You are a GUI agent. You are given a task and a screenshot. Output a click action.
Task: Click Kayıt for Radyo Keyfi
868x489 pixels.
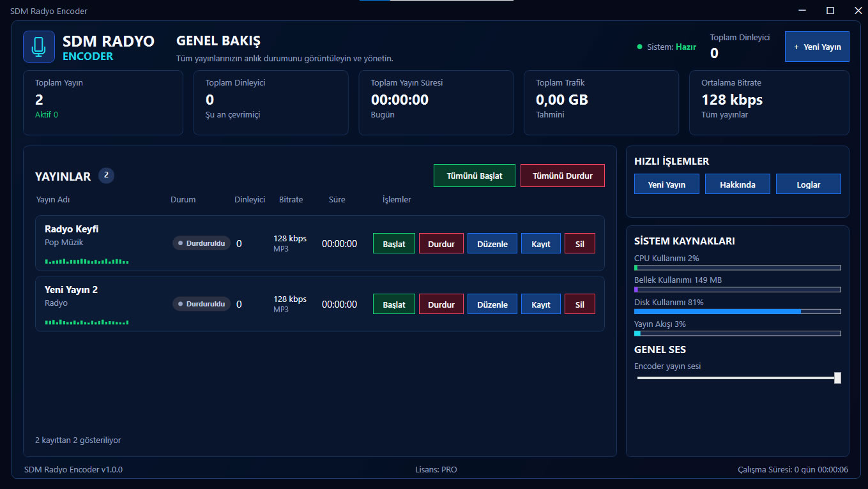(x=541, y=243)
